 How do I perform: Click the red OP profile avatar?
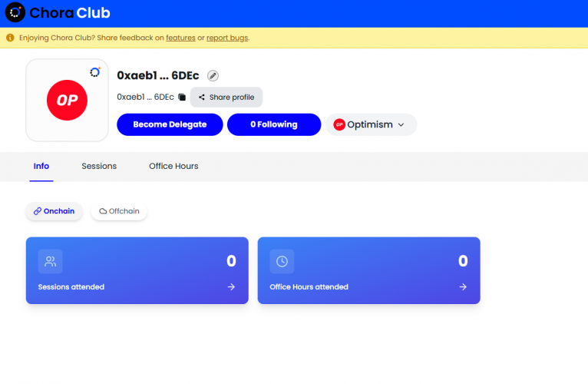67,100
